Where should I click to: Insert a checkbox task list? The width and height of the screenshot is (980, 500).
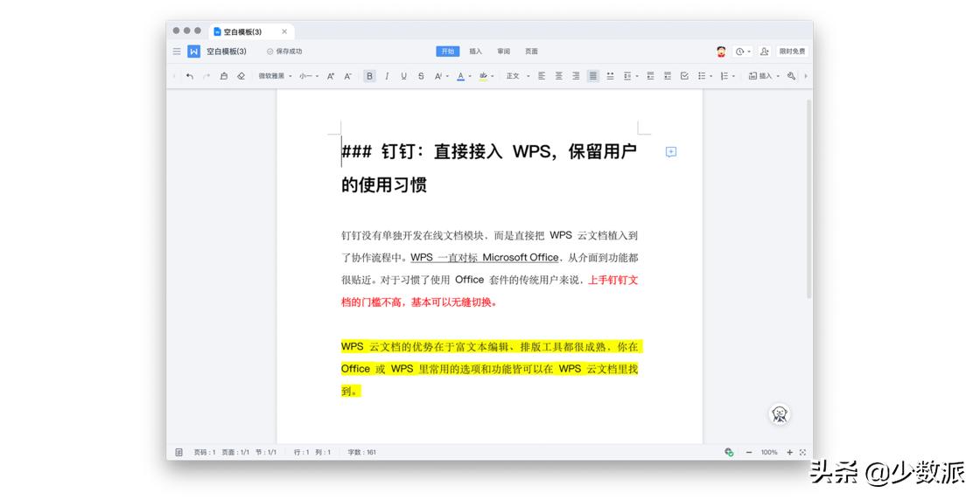[x=684, y=76]
